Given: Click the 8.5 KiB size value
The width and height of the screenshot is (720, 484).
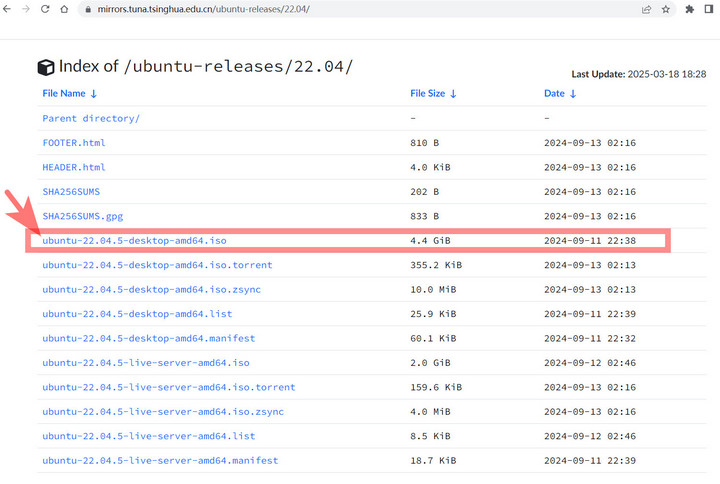Looking at the screenshot, I should 430,436.
